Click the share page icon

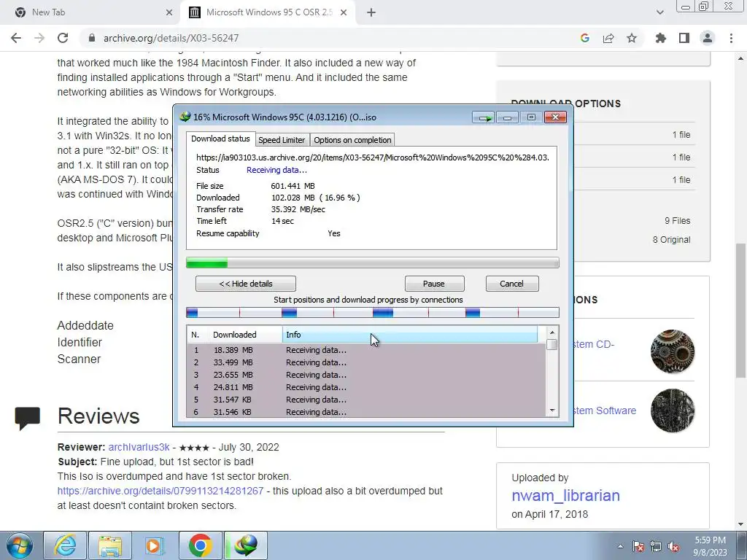(x=608, y=38)
